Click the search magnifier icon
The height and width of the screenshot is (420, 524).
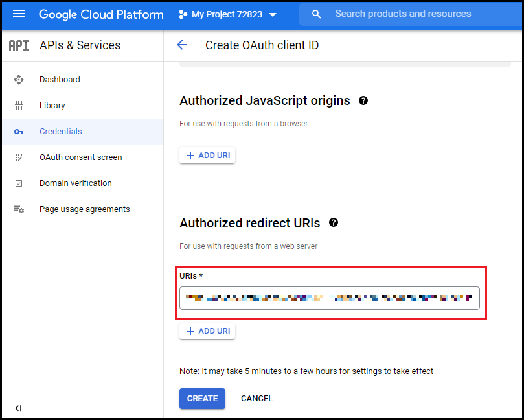(316, 14)
